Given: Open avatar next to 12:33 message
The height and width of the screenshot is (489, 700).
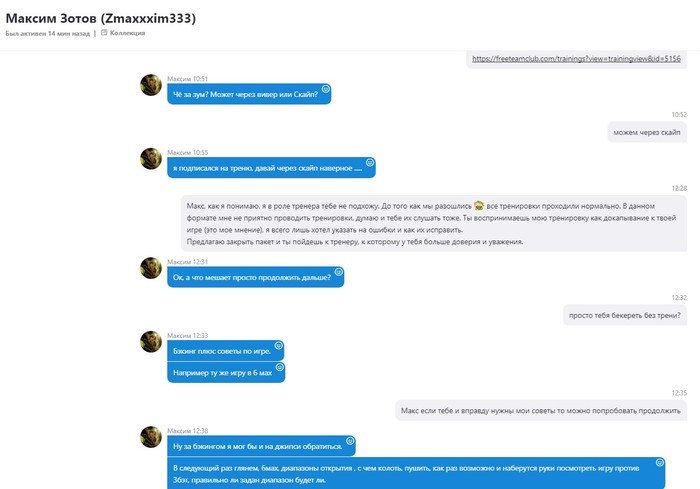Looking at the screenshot, I should click(151, 342).
